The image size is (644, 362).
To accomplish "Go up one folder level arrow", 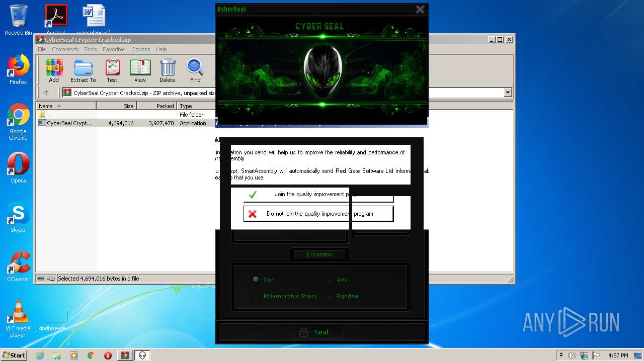I will tap(46, 93).
